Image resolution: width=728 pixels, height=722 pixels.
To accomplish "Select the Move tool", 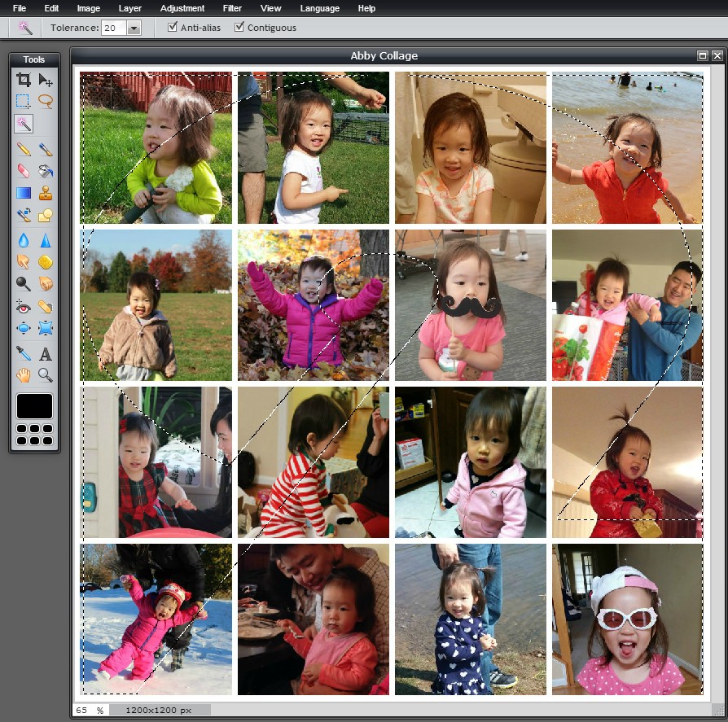I will click(x=46, y=80).
